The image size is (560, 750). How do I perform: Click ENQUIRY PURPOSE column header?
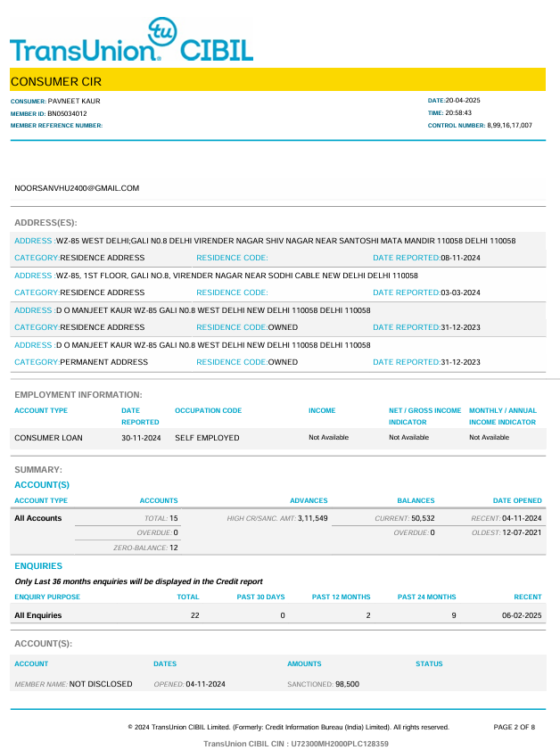(x=47, y=597)
